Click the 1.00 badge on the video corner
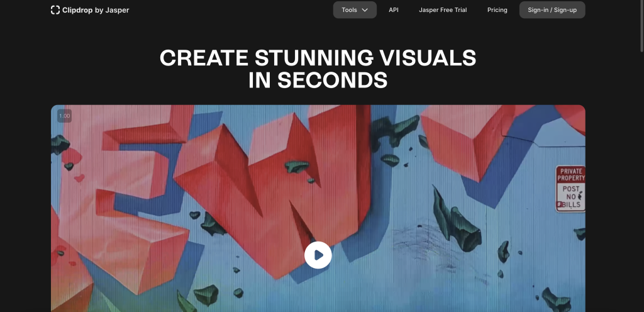Screen dimensions: 644x312 (64, 116)
